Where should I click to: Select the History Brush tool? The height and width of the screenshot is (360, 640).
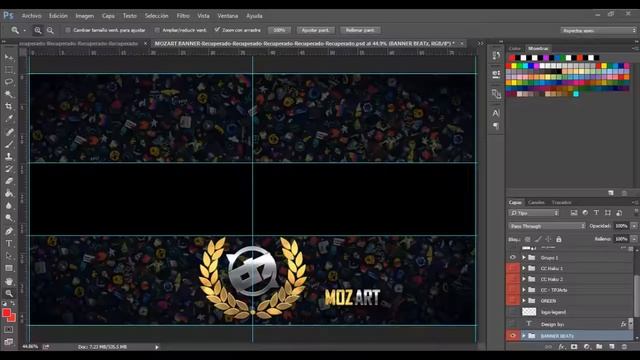coord(9,169)
